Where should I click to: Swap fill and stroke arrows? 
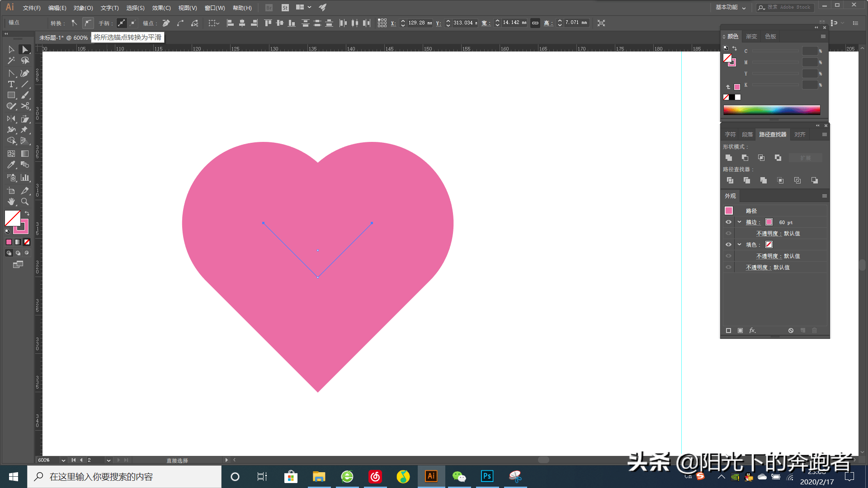tap(27, 213)
